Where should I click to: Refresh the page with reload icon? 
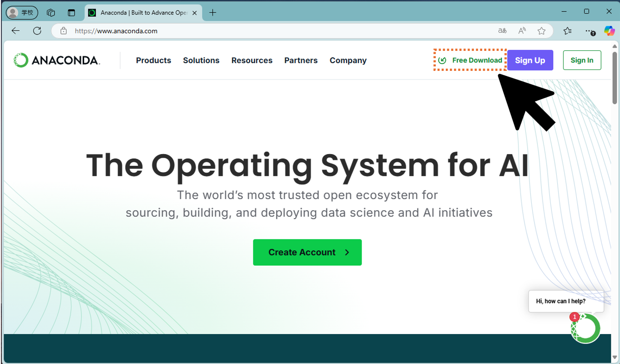(37, 31)
